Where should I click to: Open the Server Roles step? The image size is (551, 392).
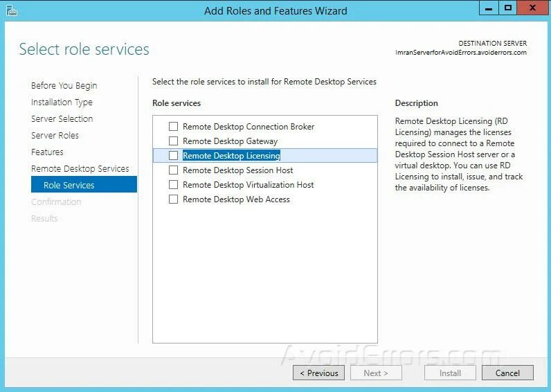coord(55,135)
